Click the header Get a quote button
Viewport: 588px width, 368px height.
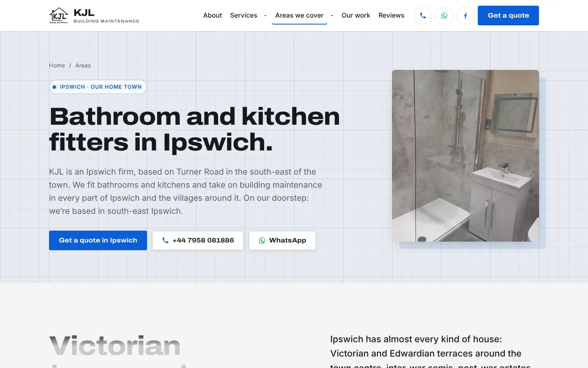(508, 16)
